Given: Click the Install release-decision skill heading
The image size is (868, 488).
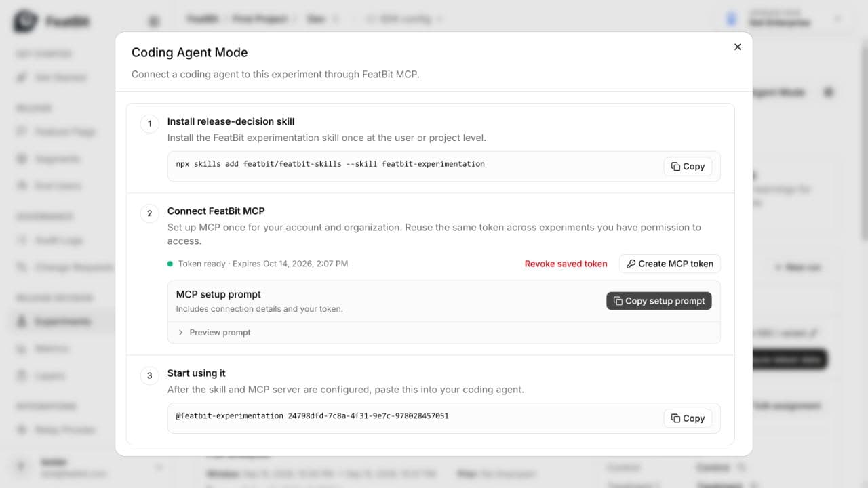Looking at the screenshot, I should [x=231, y=121].
